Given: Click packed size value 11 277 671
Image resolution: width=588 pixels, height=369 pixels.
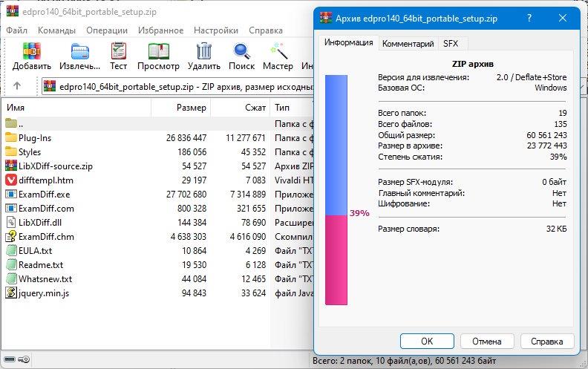Looking at the screenshot, I should (x=246, y=137).
